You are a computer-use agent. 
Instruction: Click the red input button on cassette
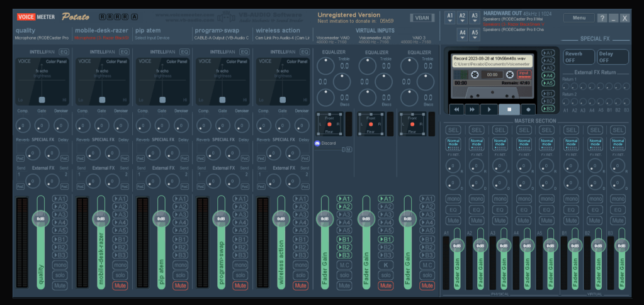(524, 74)
